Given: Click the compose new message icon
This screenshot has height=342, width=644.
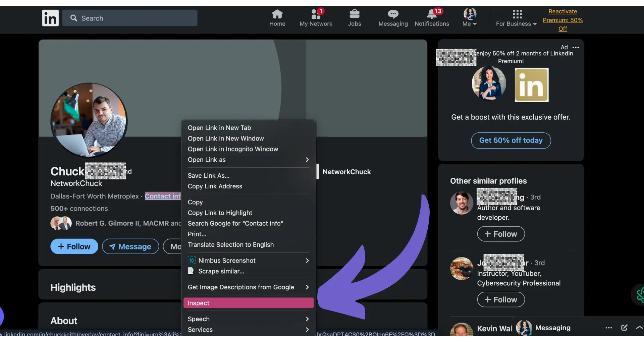Looking at the screenshot, I should coord(624,328).
